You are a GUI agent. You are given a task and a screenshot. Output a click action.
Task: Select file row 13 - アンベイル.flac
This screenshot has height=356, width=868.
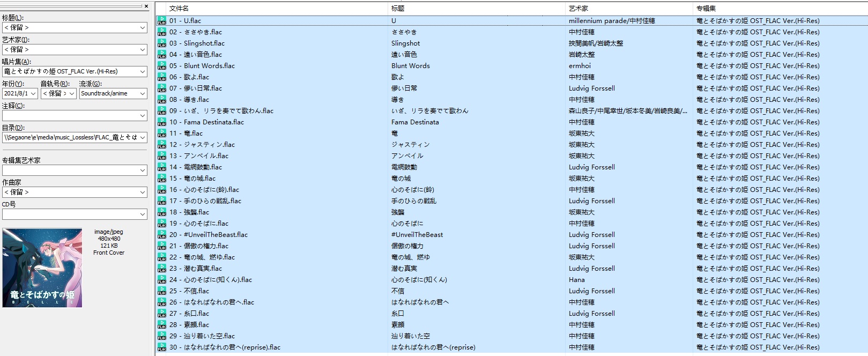coord(511,156)
